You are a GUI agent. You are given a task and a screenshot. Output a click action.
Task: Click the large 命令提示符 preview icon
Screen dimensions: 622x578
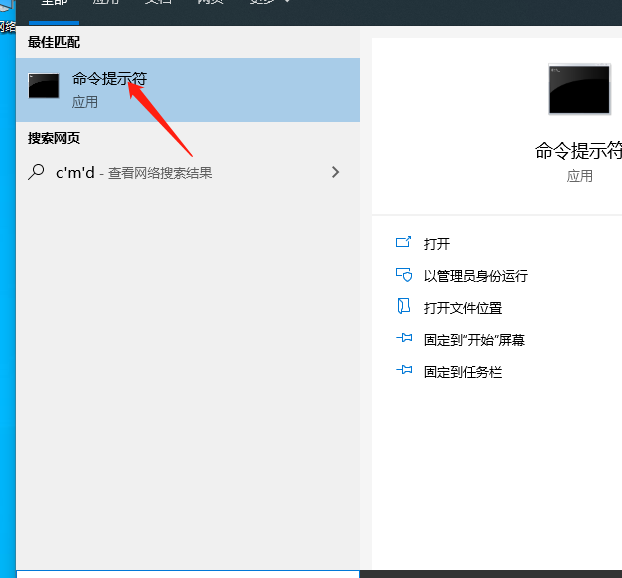579,90
